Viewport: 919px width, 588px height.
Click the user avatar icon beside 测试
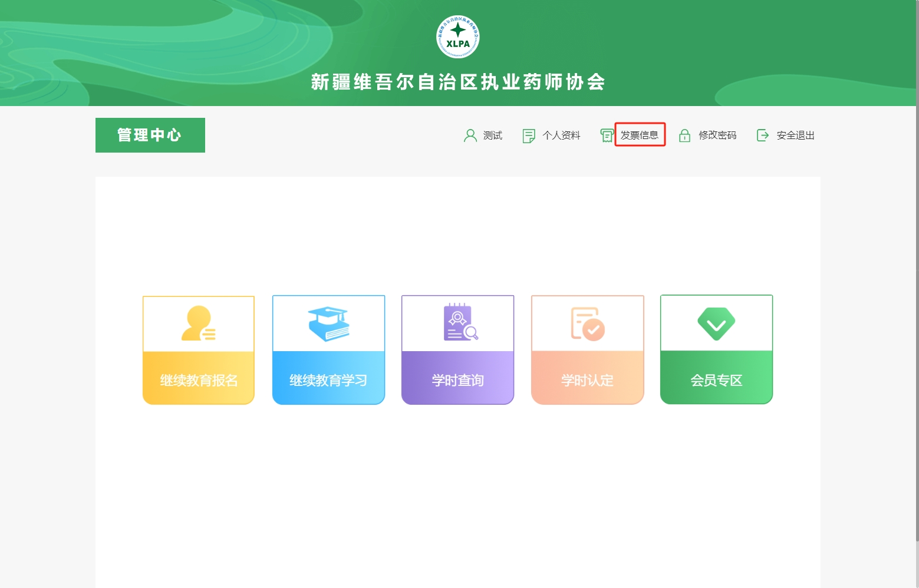point(470,136)
